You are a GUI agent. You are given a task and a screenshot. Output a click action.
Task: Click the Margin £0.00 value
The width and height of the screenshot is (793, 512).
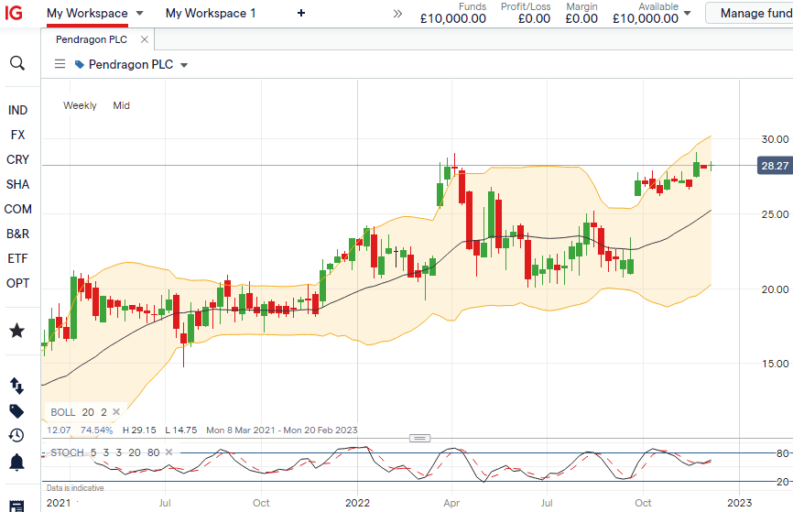pos(582,19)
